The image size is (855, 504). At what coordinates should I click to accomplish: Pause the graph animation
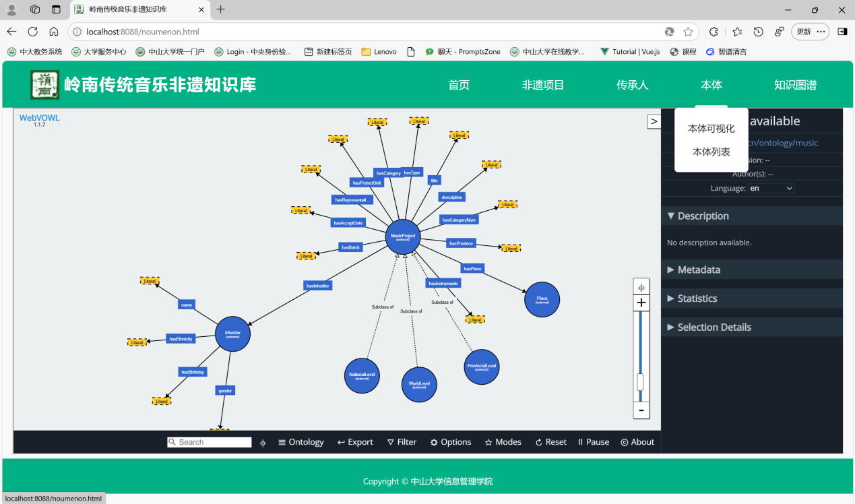(593, 442)
